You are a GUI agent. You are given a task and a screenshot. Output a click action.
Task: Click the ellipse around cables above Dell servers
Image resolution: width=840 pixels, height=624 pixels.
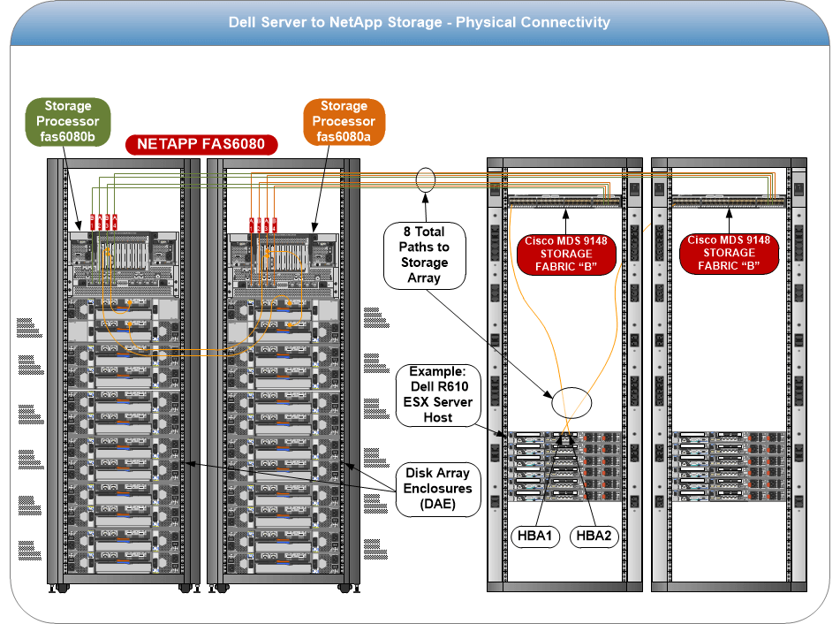click(570, 404)
